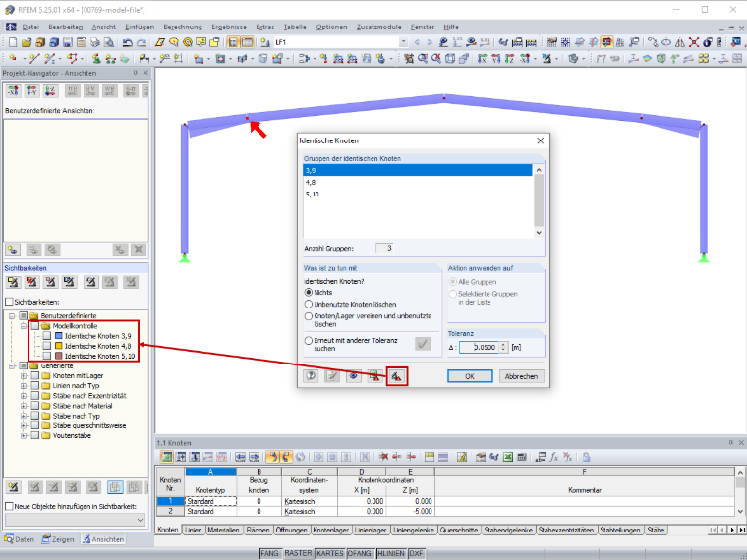Toggle the OFANG status bar button
The height and width of the screenshot is (560, 747).
[359, 553]
